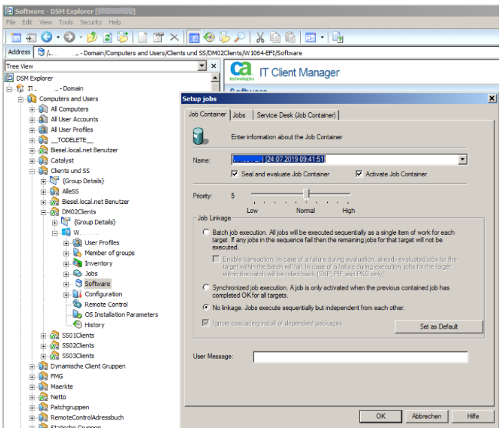Click the Properties toolbar icon
The height and width of the screenshot is (432, 504).
(158, 37)
